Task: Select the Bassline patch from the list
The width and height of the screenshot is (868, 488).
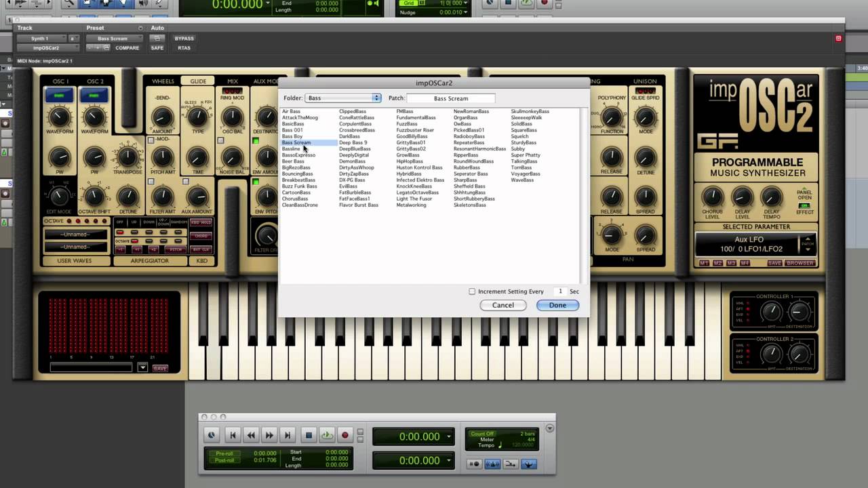Action: click(x=291, y=149)
